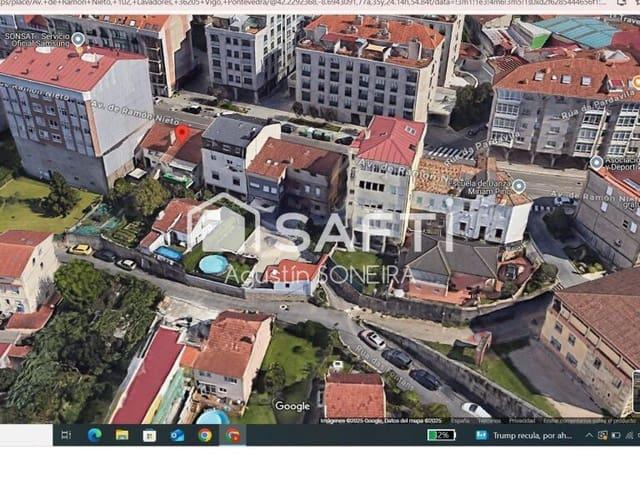Screen dimensions: 640x480
Task: Select the Asociación place marker at right edge
Action: (596, 162)
